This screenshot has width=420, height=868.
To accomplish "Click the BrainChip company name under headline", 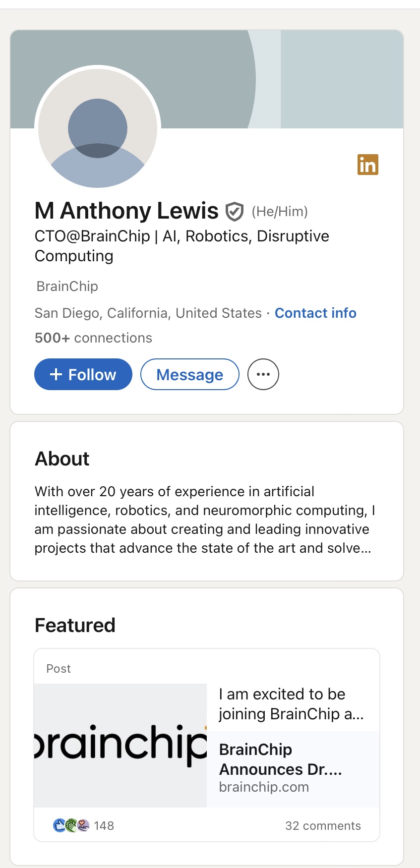I will point(67,287).
